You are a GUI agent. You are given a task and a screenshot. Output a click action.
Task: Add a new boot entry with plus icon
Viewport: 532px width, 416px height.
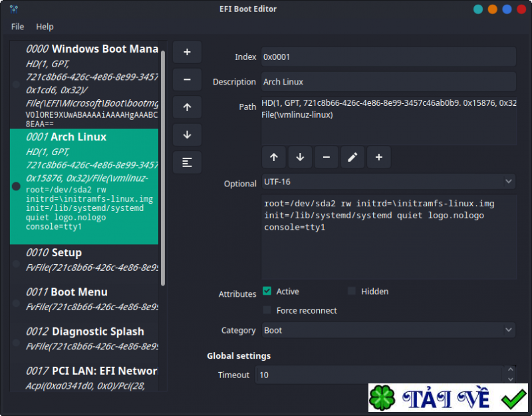pos(187,52)
